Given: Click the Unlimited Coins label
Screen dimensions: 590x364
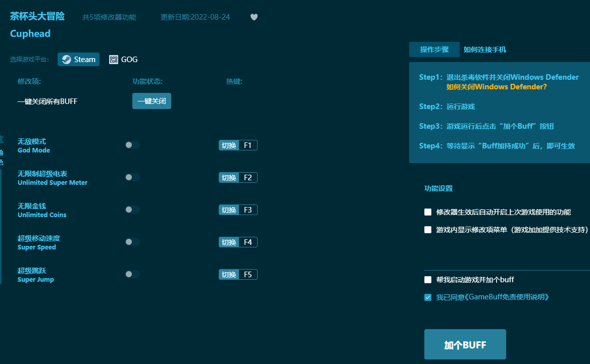Looking at the screenshot, I should (42, 215).
